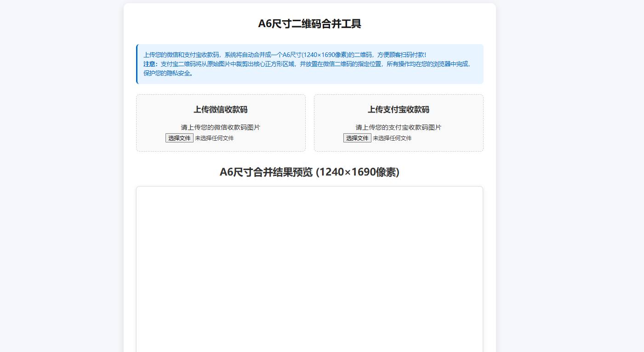Click (1240×1690像素) in the preview heading
The width and height of the screenshot is (644, 352).
point(358,172)
